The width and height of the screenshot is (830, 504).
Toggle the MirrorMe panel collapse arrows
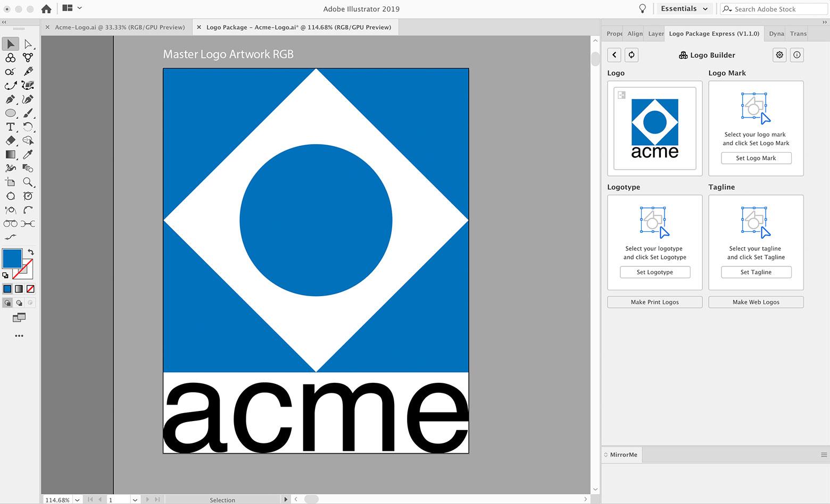tap(605, 455)
